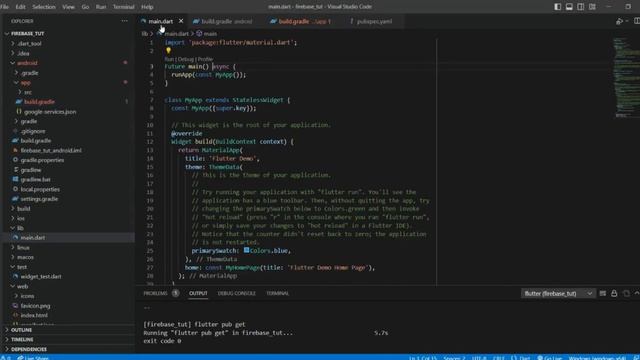Screen dimensions: 640x360
Task: Open the Help menu
Action: click(x=147, y=7)
